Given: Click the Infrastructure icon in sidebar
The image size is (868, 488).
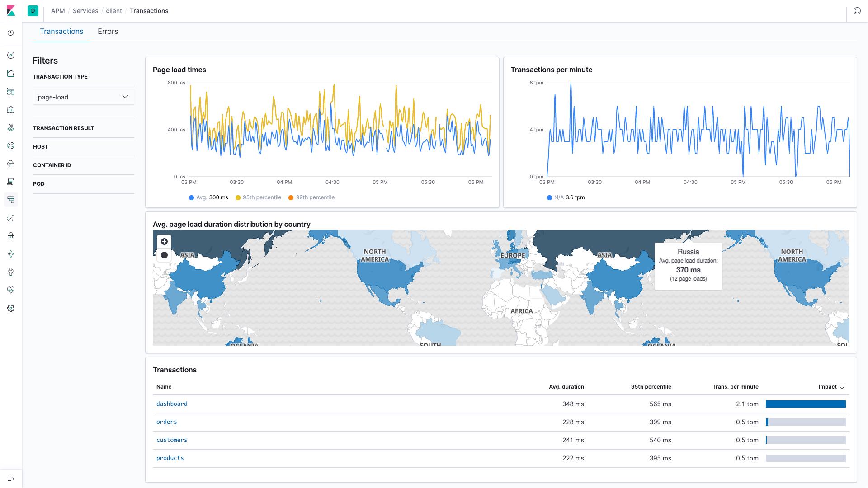Looking at the screenshot, I should 11,164.
